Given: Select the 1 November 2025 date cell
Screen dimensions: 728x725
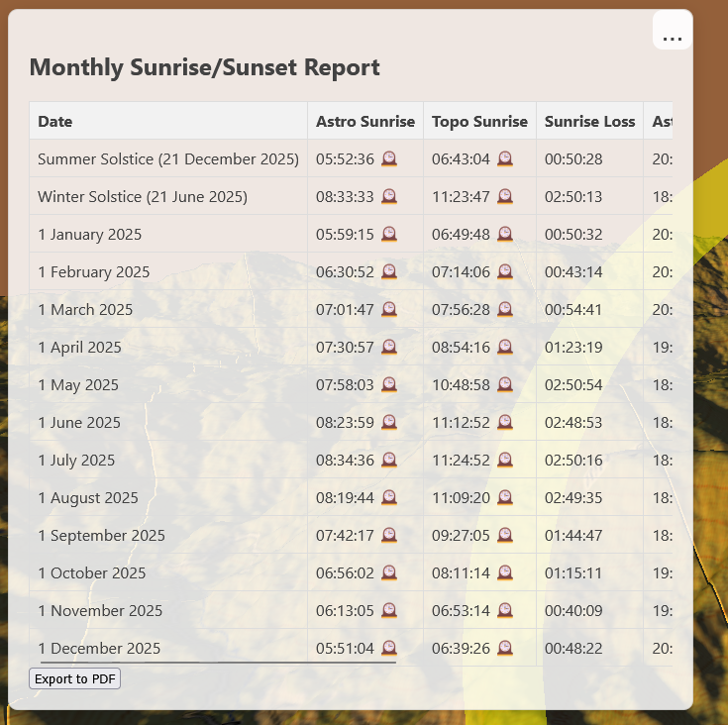Looking at the screenshot, I should tap(168, 610).
